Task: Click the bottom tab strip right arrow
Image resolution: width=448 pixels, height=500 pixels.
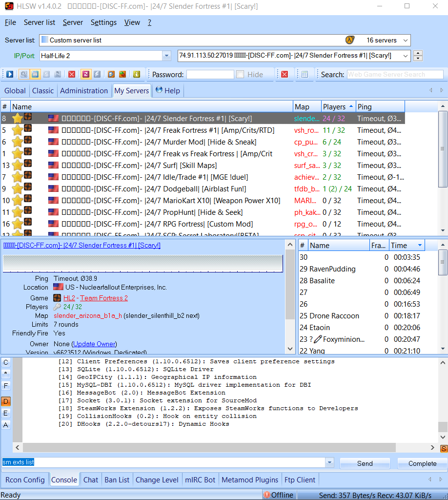Action: click(441, 479)
